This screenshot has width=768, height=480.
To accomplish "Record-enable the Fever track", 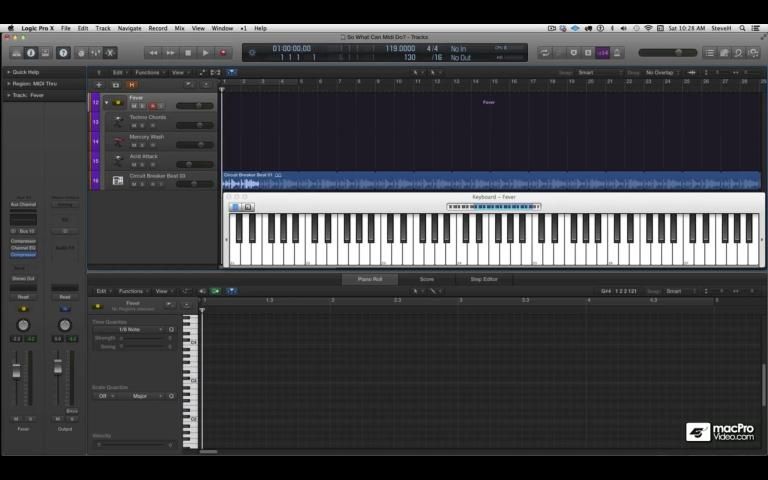I will coord(152,106).
